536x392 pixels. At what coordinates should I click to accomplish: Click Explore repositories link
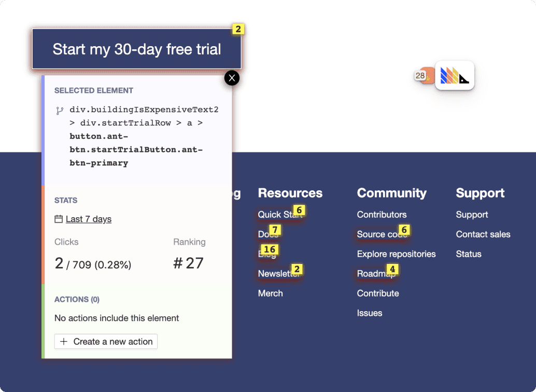(396, 254)
